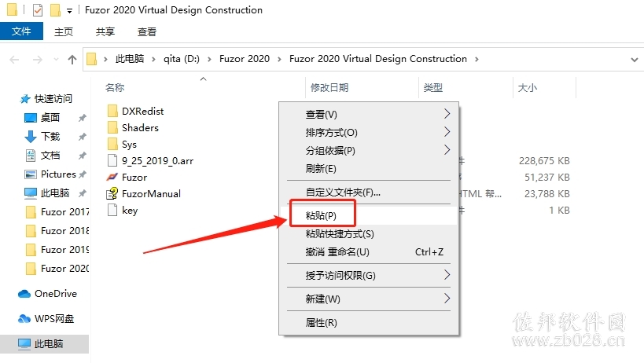
Task: Open the 共享 ribbon tab
Action: (x=105, y=31)
